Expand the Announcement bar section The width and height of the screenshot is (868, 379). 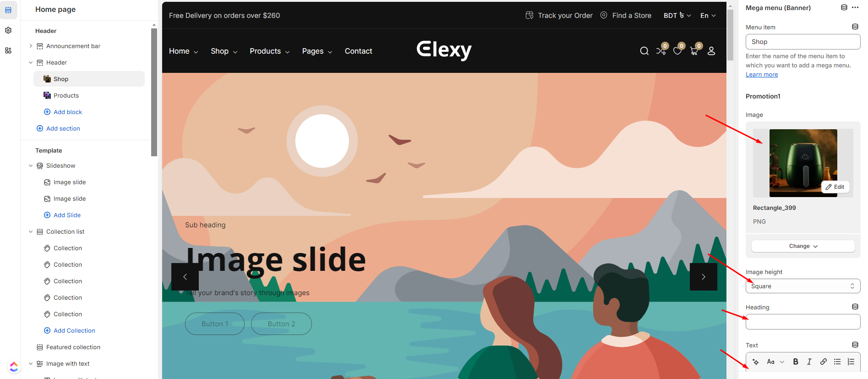tap(31, 46)
